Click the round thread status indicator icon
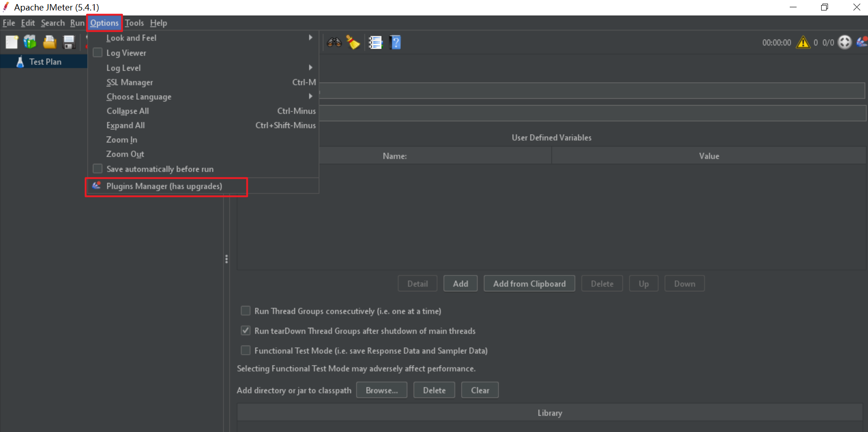Image resolution: width=868 pixels, height=432 pixels. point(845,42)
